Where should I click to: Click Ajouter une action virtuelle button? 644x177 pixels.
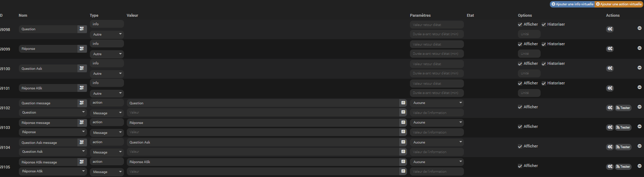pos(619,4)
